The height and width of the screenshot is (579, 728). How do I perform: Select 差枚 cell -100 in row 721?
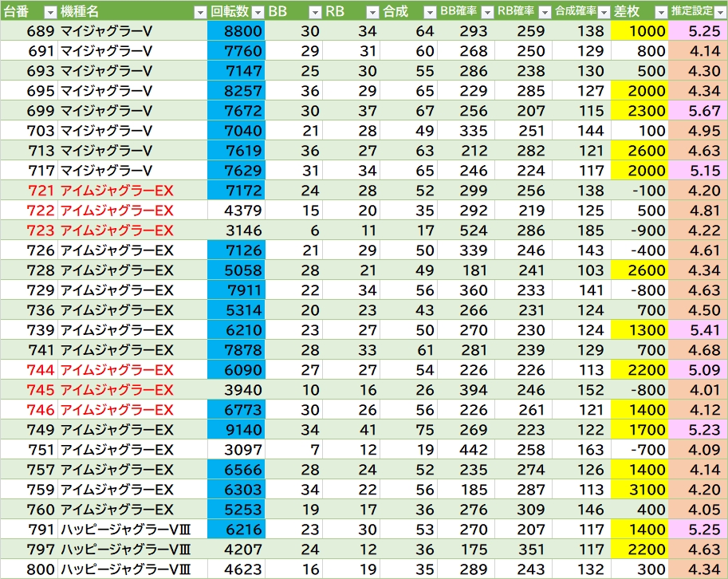[639, 191]
